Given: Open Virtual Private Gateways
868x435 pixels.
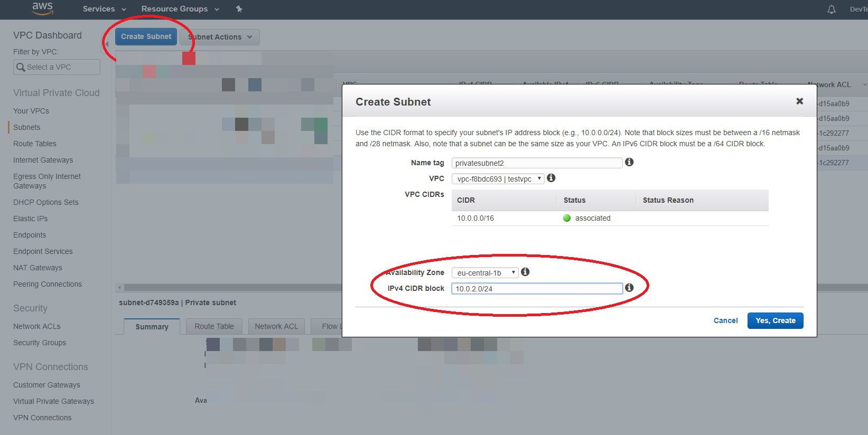Looking at the screenshot, I should (x=53, y=401).
